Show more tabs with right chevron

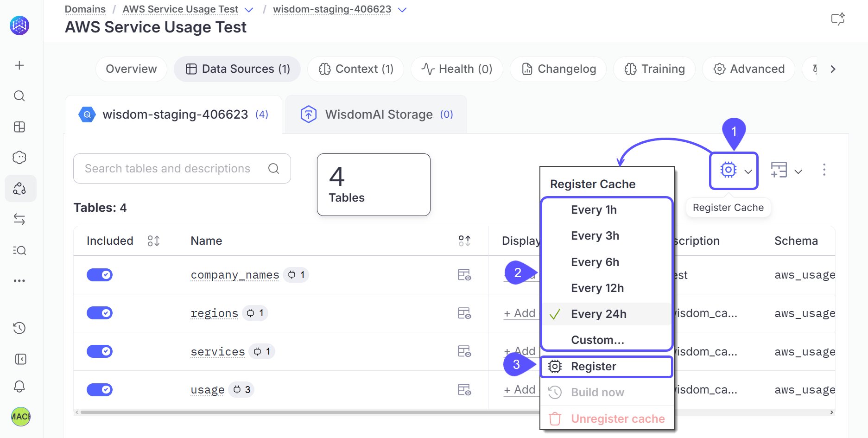coord(833,69)
